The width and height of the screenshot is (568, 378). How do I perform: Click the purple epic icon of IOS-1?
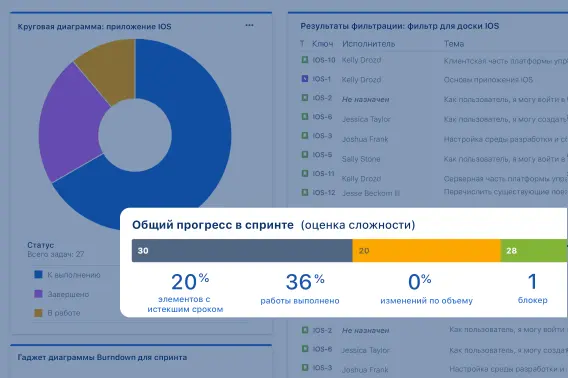[305, 78]
